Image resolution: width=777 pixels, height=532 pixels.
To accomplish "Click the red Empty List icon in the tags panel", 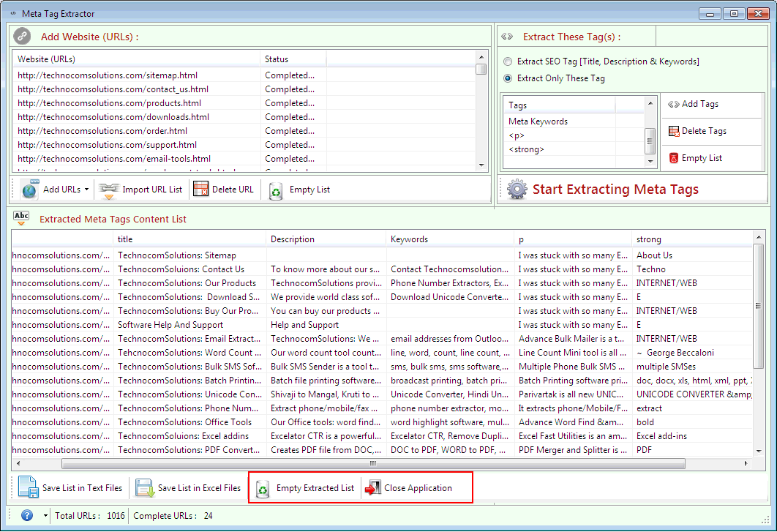I will 673,158.
